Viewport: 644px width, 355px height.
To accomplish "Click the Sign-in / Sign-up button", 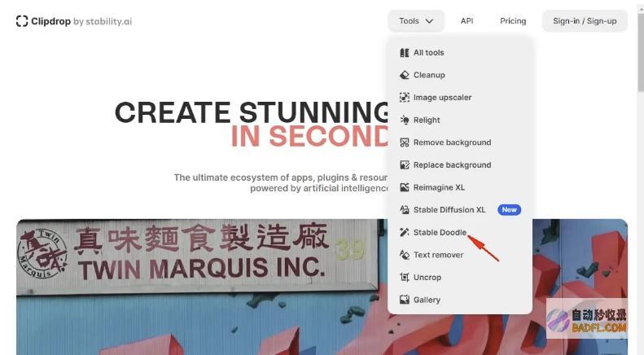I will tap(585, 21).
